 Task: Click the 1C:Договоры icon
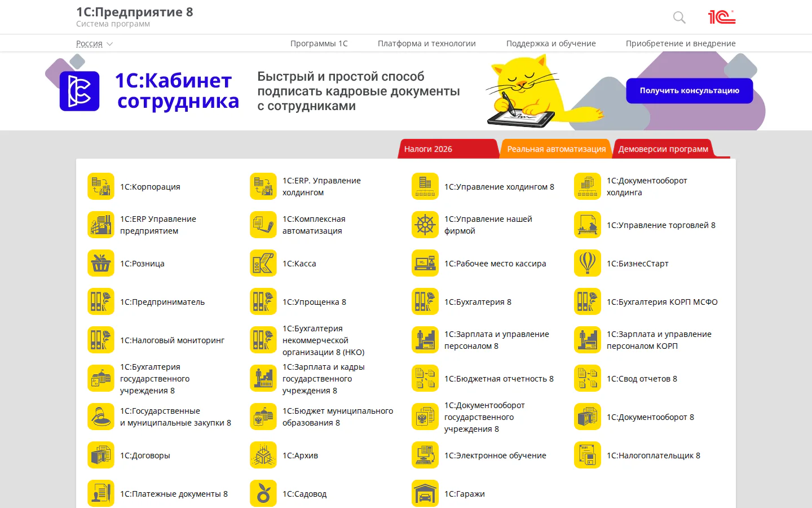[x=101, y=455]
